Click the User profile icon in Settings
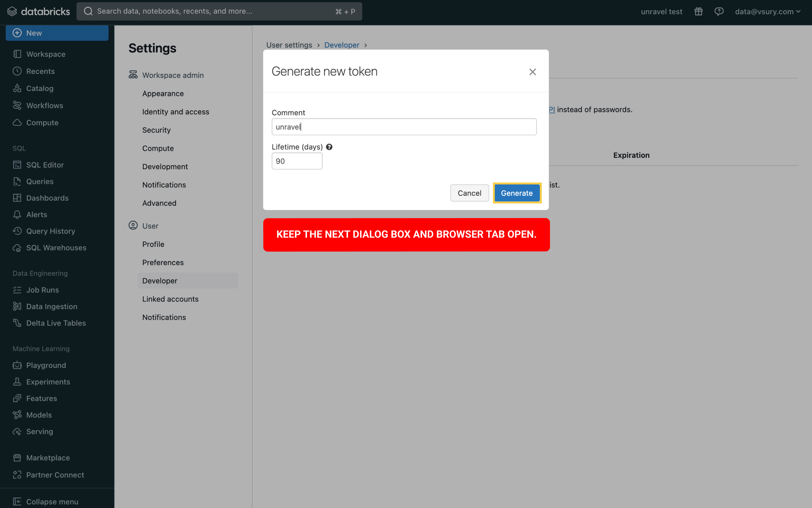The image size is (812, 508). 133,225
